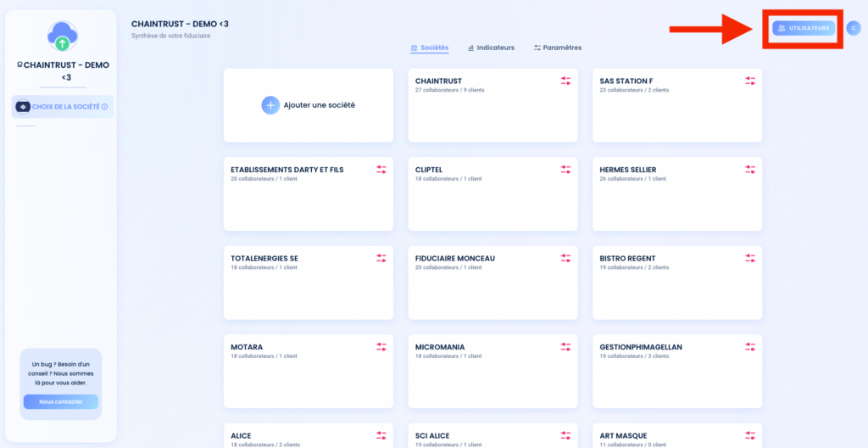This screenshot has width=868, height=448.
Task: Open settings icon on FIDUCIAIRE MONCEAU card
Action: point(565,259)
